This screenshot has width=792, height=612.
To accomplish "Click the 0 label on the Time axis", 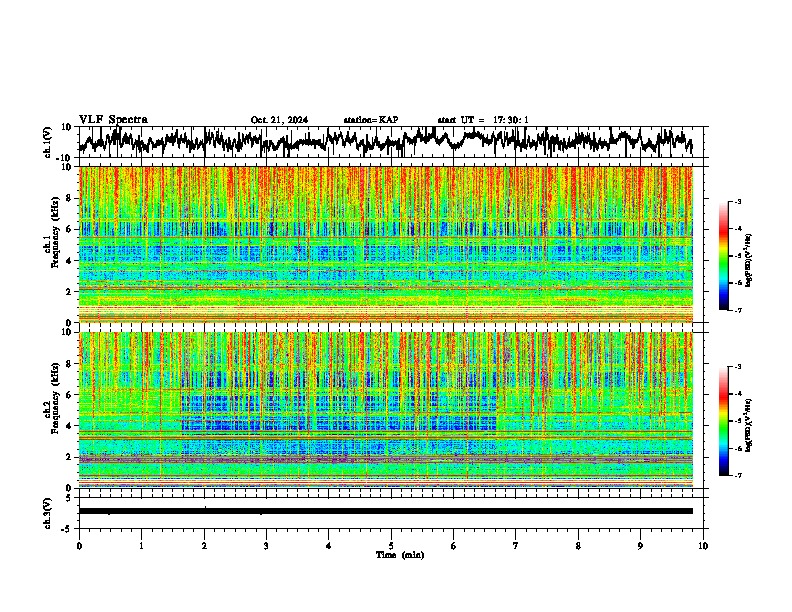I will (x=79, y=546).
